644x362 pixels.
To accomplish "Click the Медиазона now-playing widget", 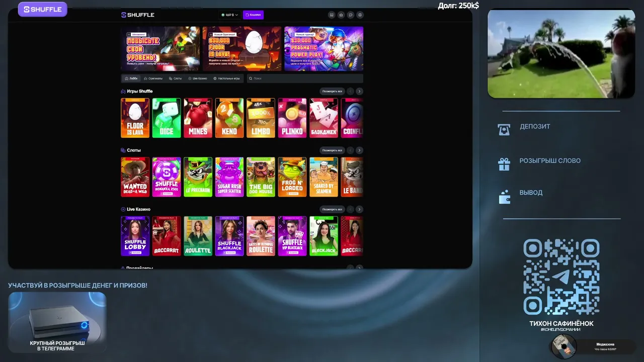I will pyautogui.click(x=592, y=346).
